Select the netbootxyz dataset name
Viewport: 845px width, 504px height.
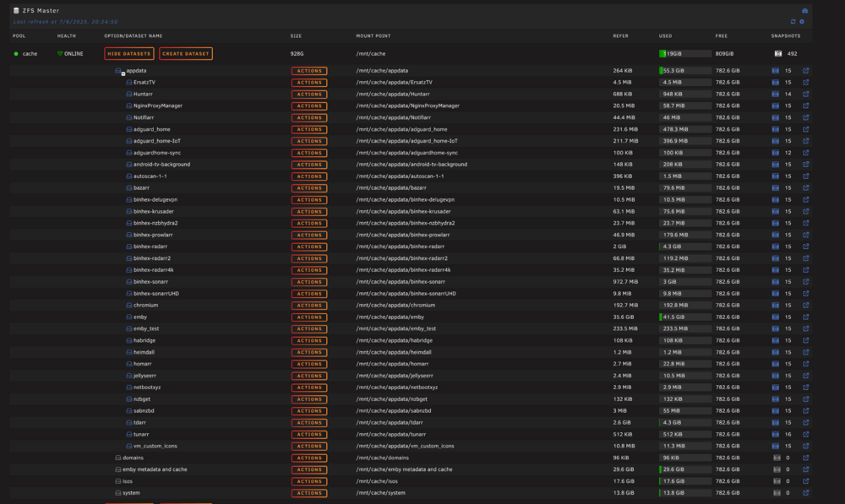[147, 387]
